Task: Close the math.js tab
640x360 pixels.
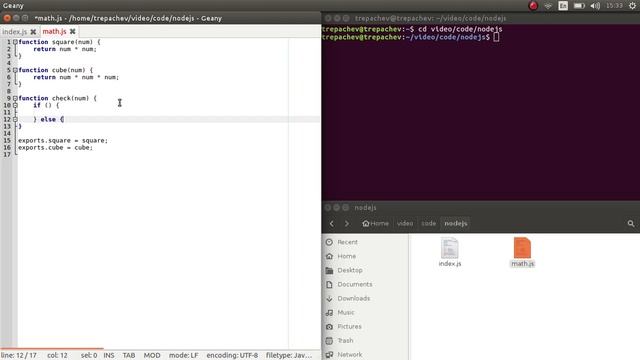Action: 73,31
